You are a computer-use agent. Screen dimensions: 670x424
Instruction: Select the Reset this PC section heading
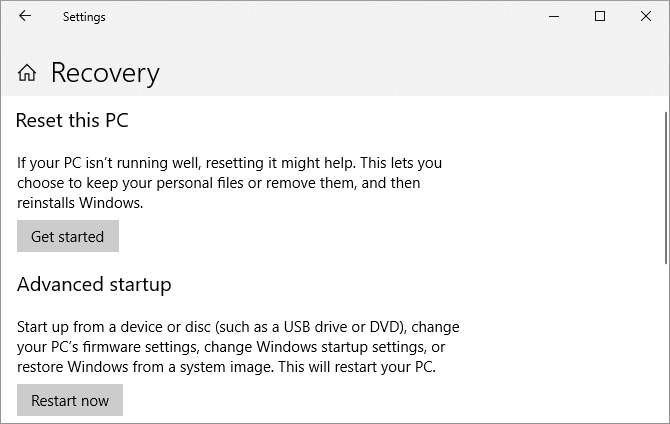[x=73, y=121]
